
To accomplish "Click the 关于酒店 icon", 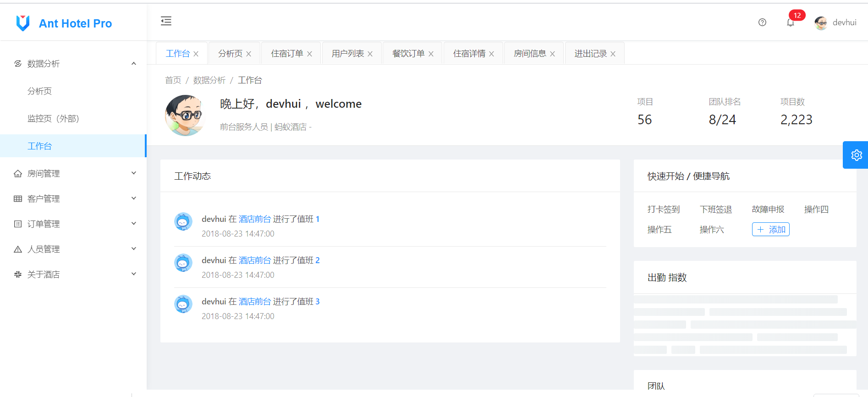I will pyautogui.click(x=18, y=274).
